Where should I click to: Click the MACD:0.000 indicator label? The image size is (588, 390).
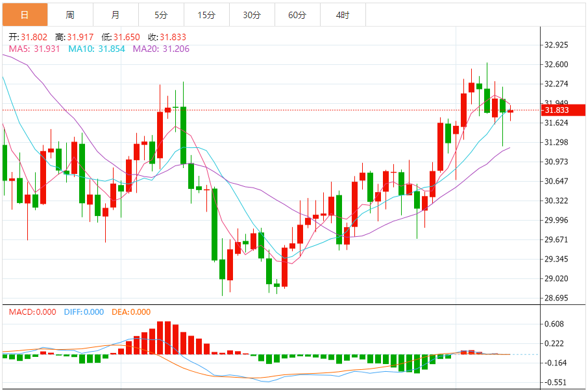pyautogui.click(x=32, y=312)
